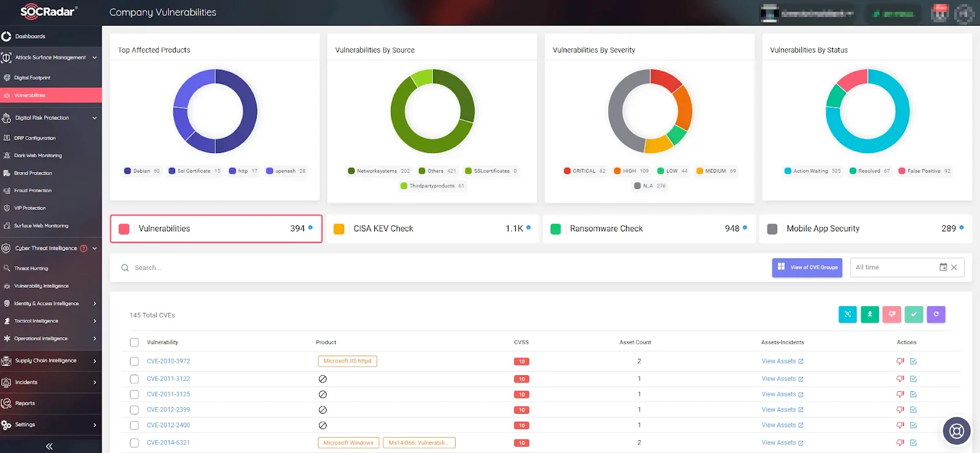Image resolution: width=980 pixels, height=453 pixels.
Task: Select the CISA KEV Check tab
Action: (432, 228)
